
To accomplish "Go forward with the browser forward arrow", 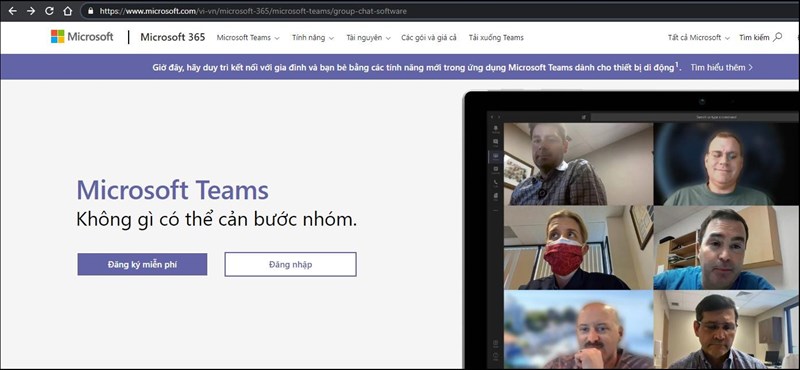I will 31,11.
